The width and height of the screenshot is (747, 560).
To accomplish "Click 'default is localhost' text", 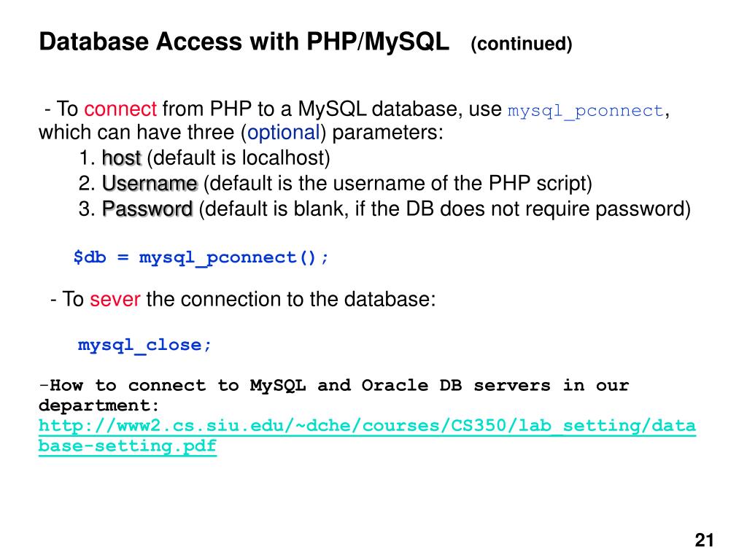I will [x=239, y=158].
